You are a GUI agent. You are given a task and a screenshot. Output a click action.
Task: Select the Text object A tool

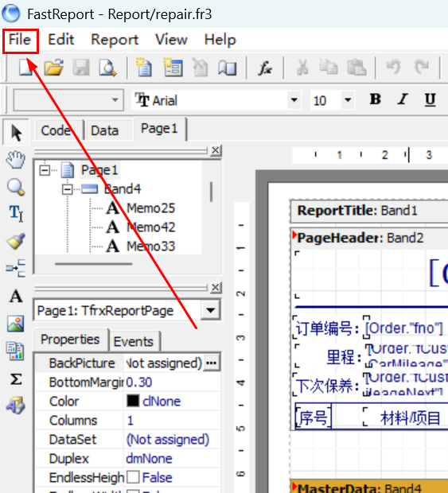16,296
